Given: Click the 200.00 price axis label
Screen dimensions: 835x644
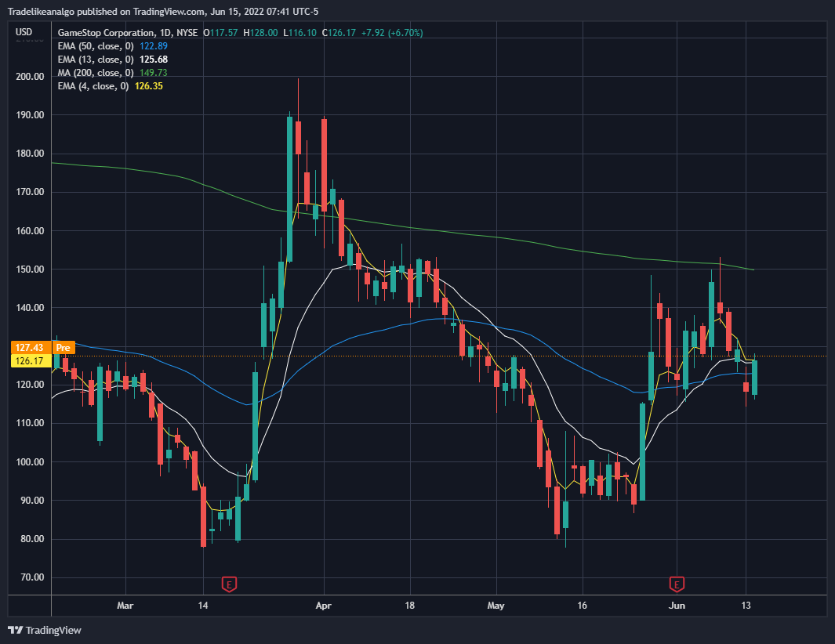Looking at the screenshot, I should [x=30, y=77].
